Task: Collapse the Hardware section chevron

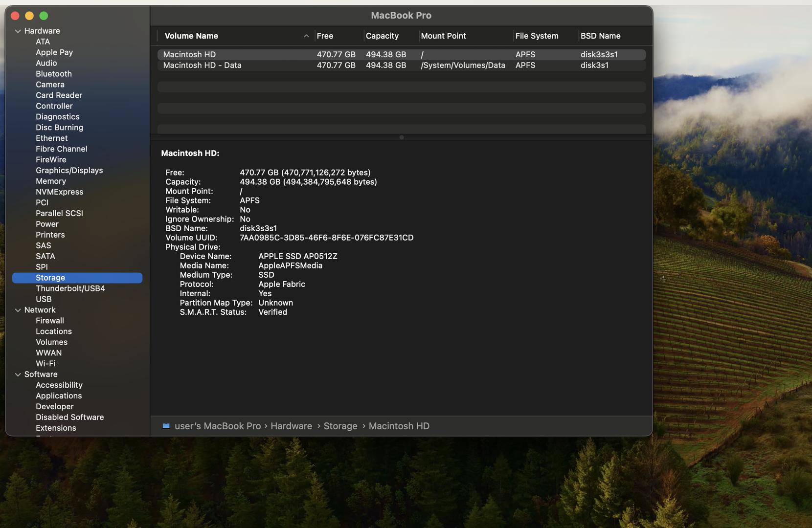Action: [x=18, y=31]
